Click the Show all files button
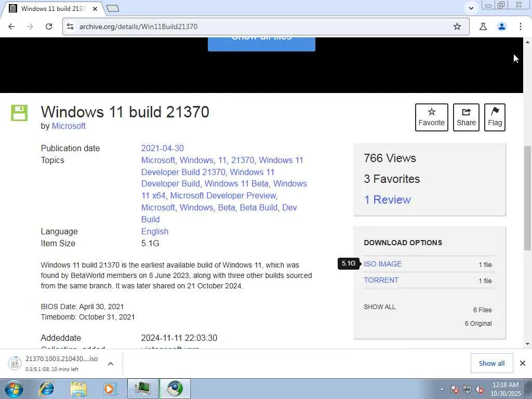The height and width of the screenshot is (399, 532). (261, 44)
